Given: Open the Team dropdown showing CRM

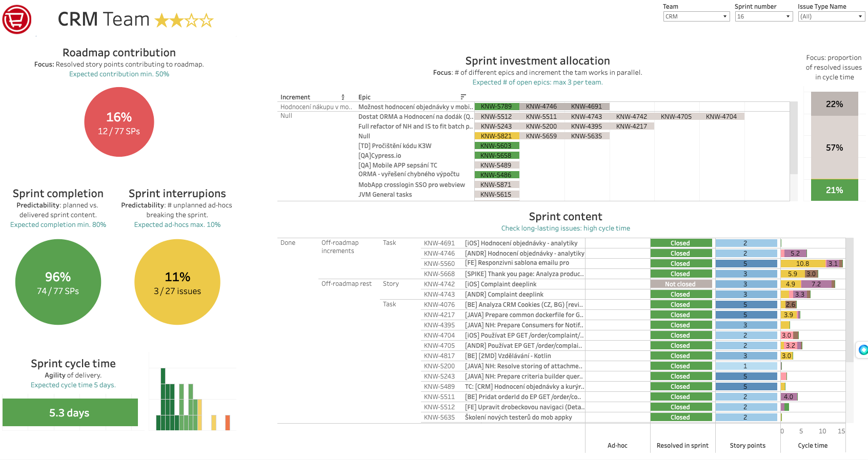Looking at the screenshot, I should pos(696,16).
